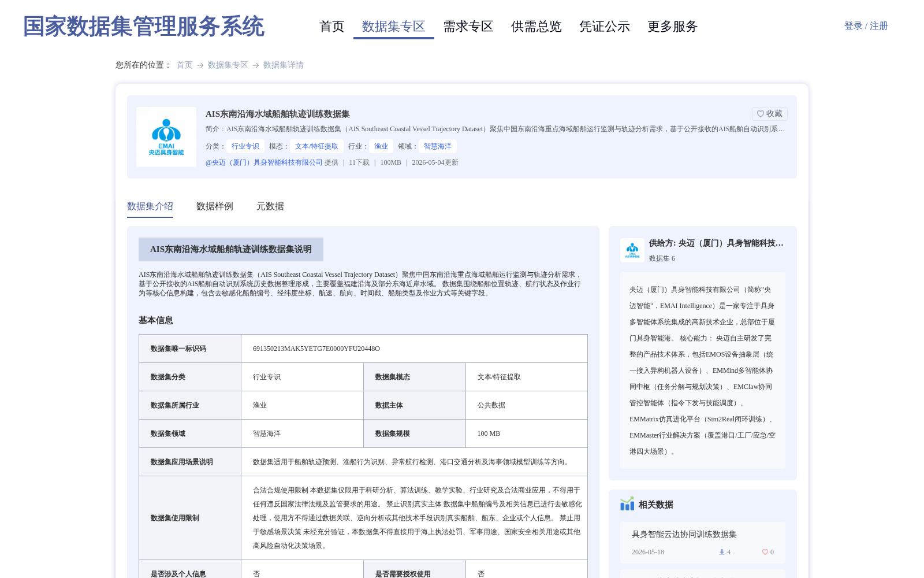Click 100MB size text in header
Viewport: 924px width, 578px height.
click(x=390, y=162)
